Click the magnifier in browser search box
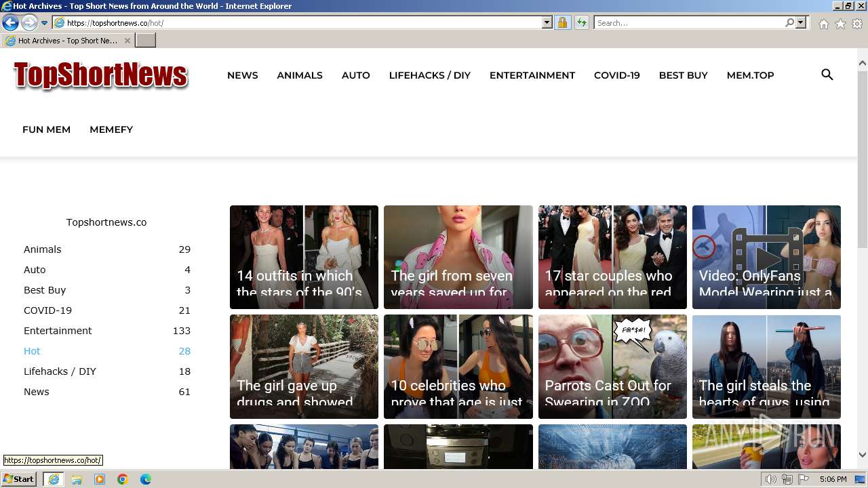The width and height of the screenshot is (868, 488). tap(789, 23)
